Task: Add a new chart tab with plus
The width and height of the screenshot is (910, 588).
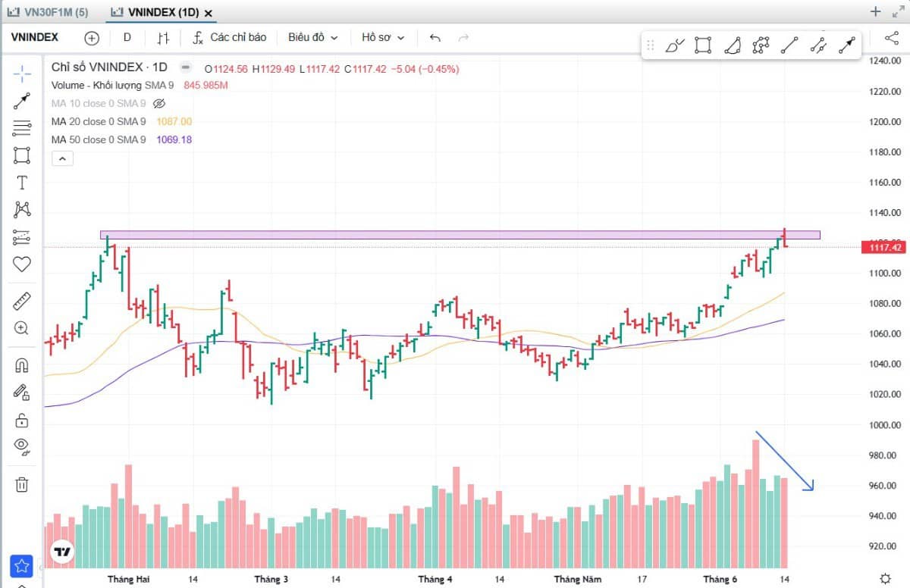Action: coord(875,11)
